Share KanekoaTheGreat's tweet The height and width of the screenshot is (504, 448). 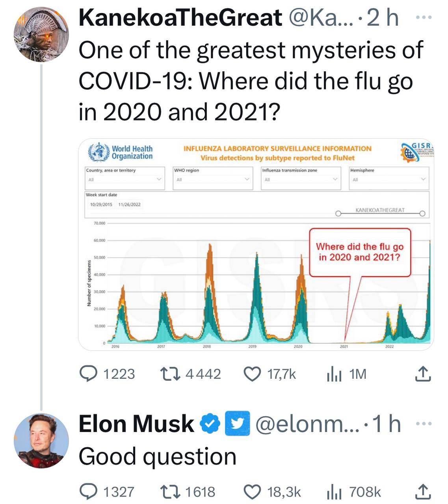[423, 374]
